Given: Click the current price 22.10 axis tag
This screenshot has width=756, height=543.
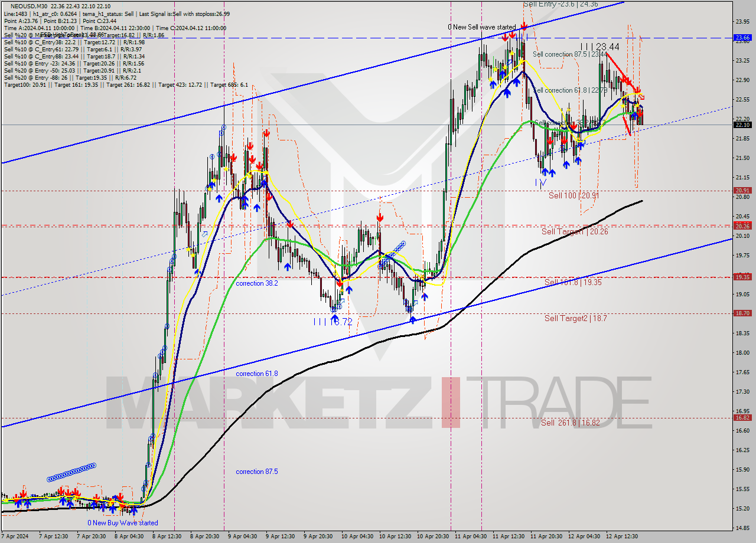Looking at the screenshot, I should pos(742,125).
